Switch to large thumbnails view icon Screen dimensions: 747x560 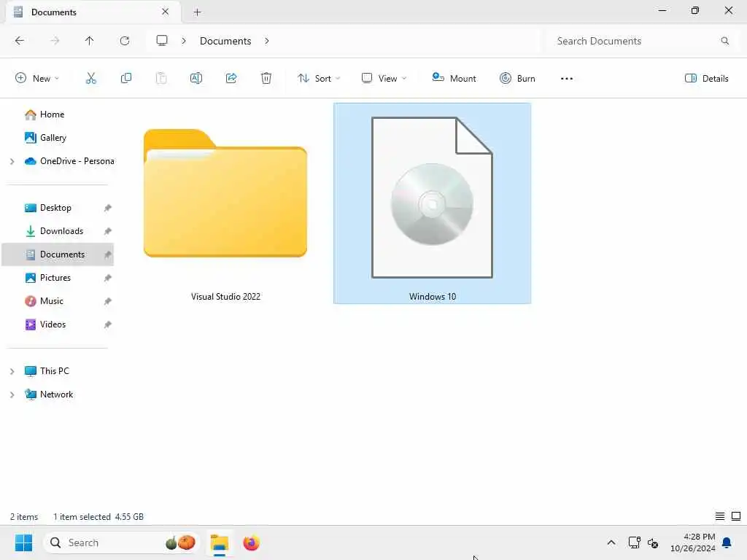click(x=736, y=516)
